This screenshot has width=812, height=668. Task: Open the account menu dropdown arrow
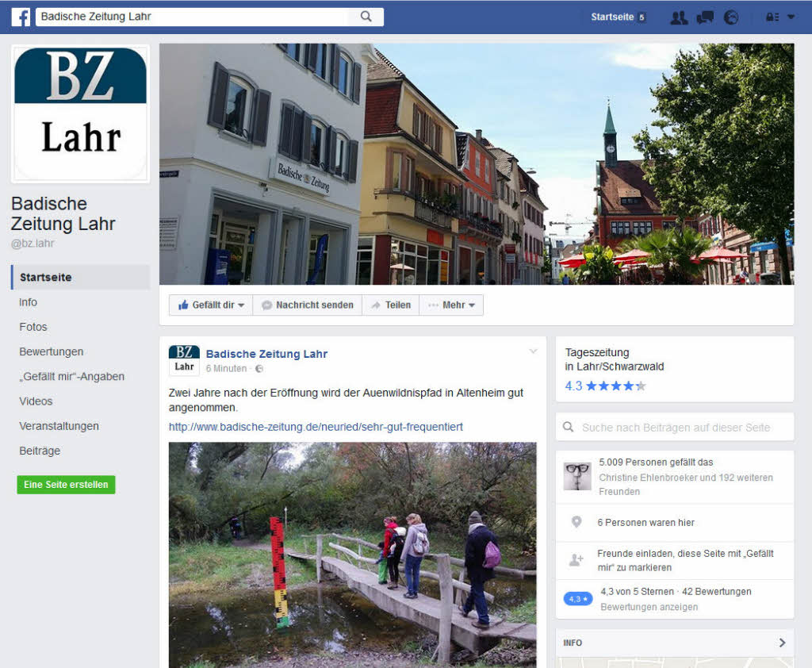click(791, 17)
